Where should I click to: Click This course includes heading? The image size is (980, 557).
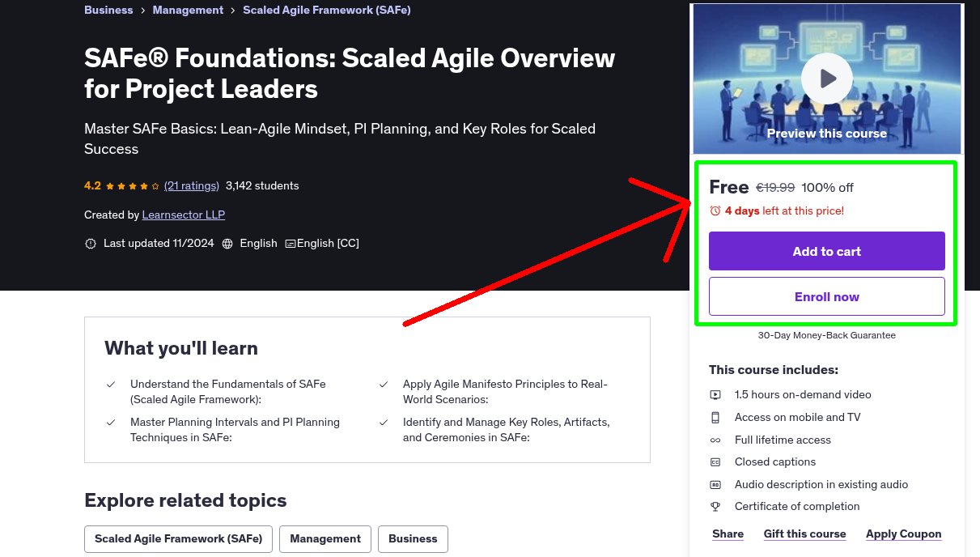[x=774, y=369]
